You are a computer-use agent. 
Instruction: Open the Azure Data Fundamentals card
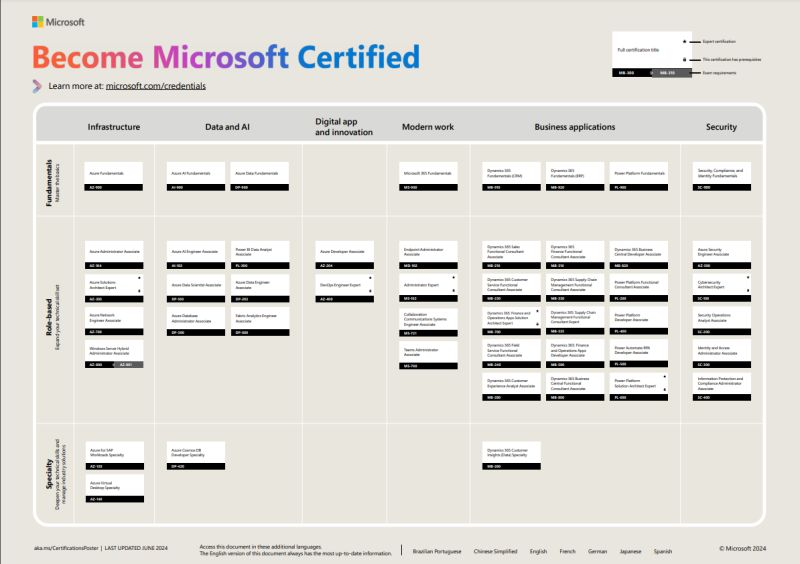259,177
